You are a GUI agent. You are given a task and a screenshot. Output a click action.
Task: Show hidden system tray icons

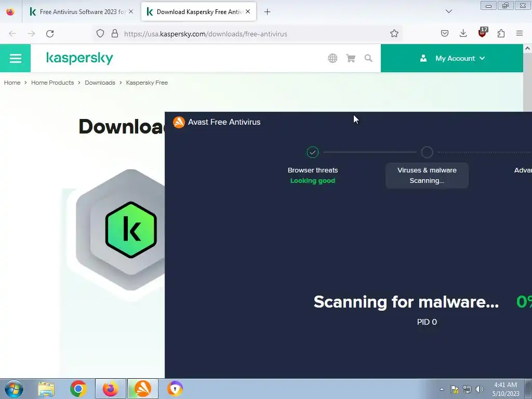point(442,389)
